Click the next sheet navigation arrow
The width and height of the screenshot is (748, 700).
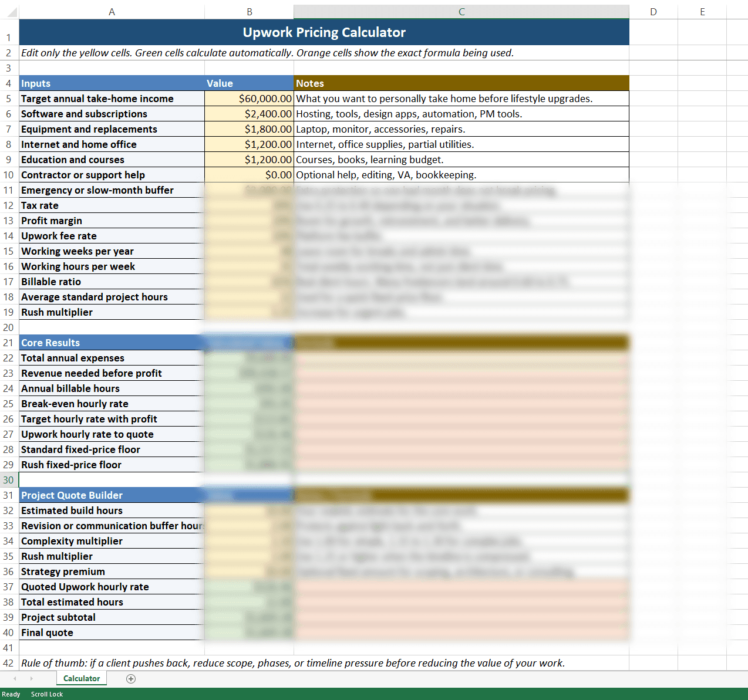[33, 679]
